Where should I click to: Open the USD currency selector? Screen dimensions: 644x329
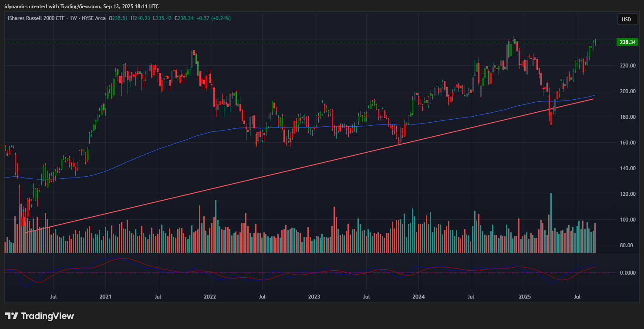(626, 19)
